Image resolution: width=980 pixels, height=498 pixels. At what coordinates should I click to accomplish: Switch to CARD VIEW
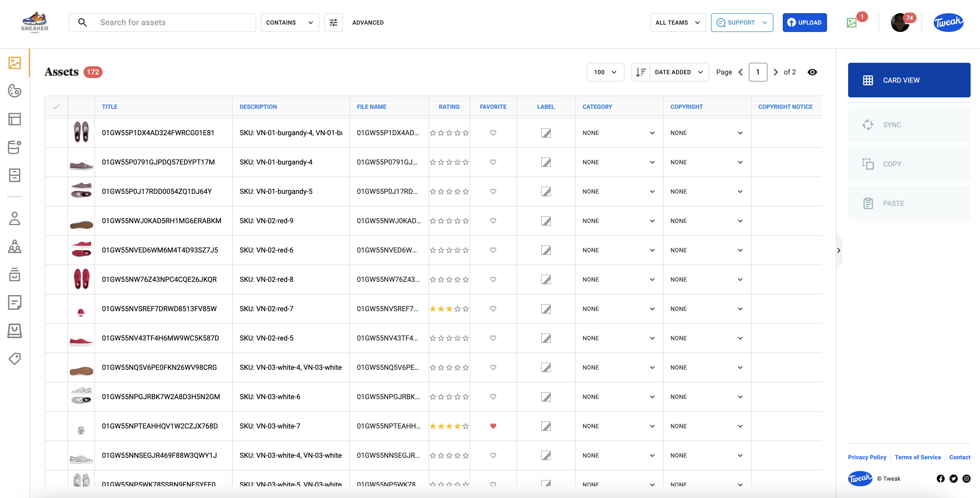(908, 80)
